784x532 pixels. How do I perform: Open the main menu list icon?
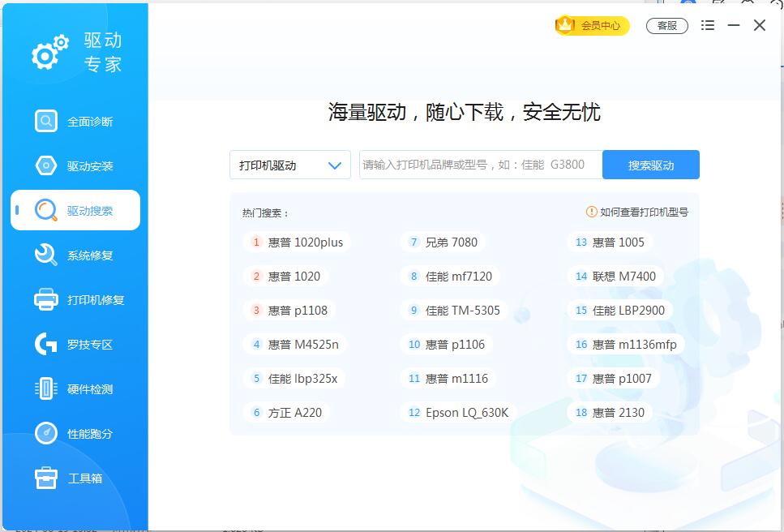click(708, 25)
